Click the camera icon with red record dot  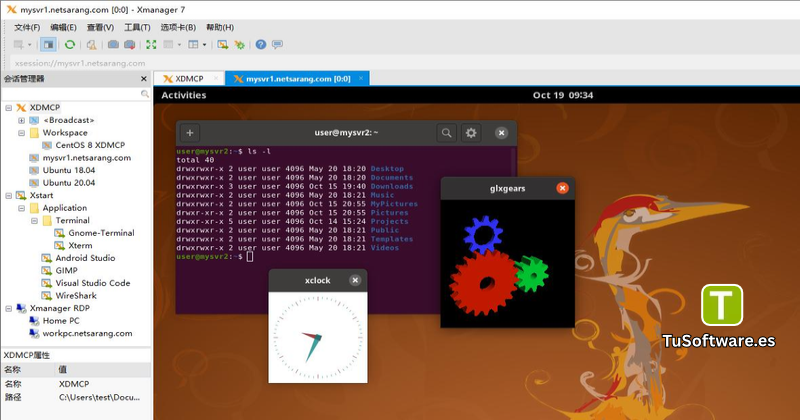[x=130, y=45]
